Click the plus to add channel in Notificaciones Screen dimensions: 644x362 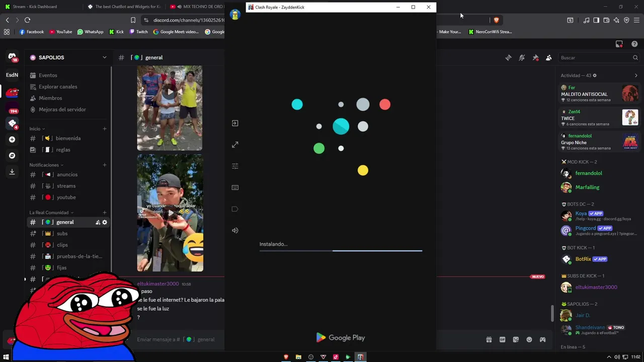[x=105, y=165]
